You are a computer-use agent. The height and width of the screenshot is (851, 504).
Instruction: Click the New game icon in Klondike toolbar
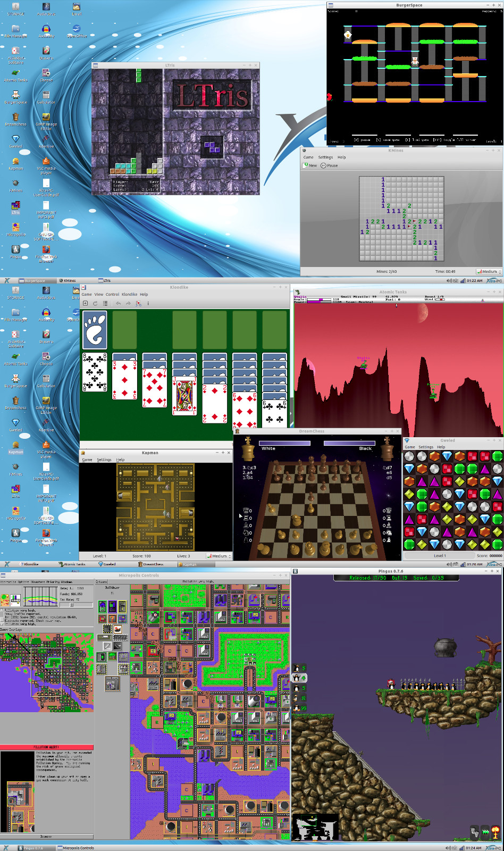(x=85, y=303)
